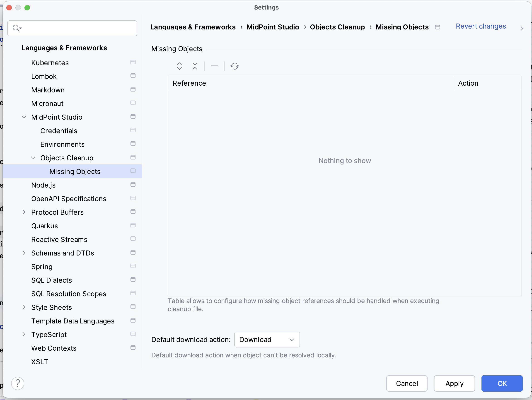Click the Apply button

coord(455,383)
